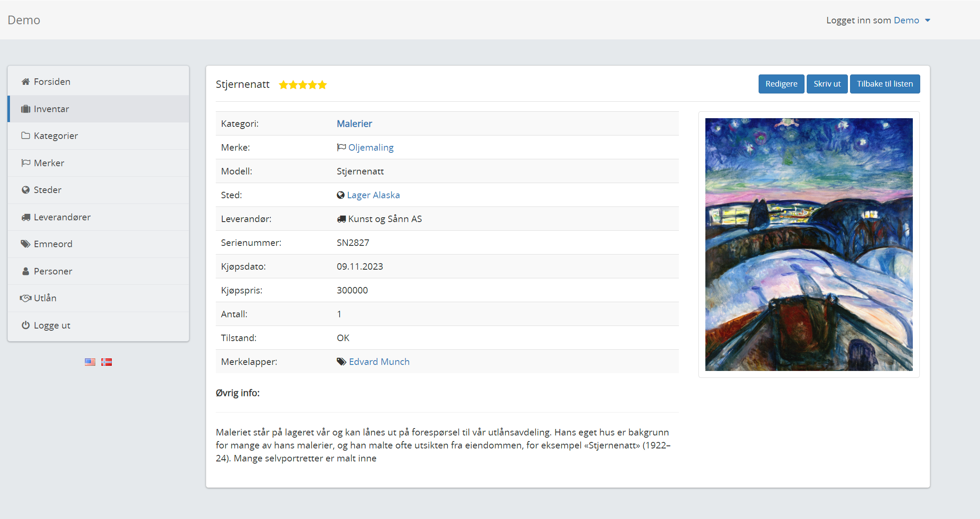The image size is (980, 519).
Task: Click the Kategori: field label
Action: pyautogui.click(x=240, y=124)
